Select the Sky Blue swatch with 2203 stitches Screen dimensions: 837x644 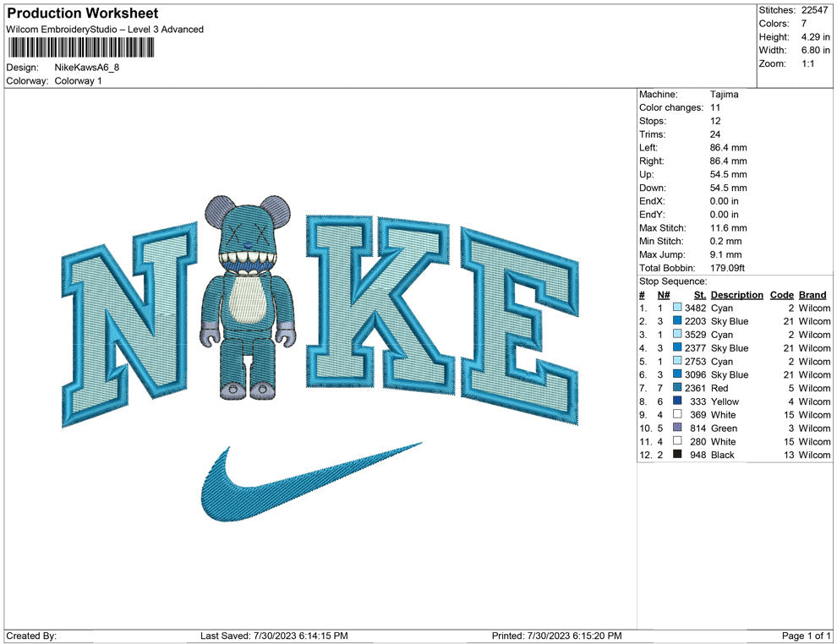[x=677, y=320]
